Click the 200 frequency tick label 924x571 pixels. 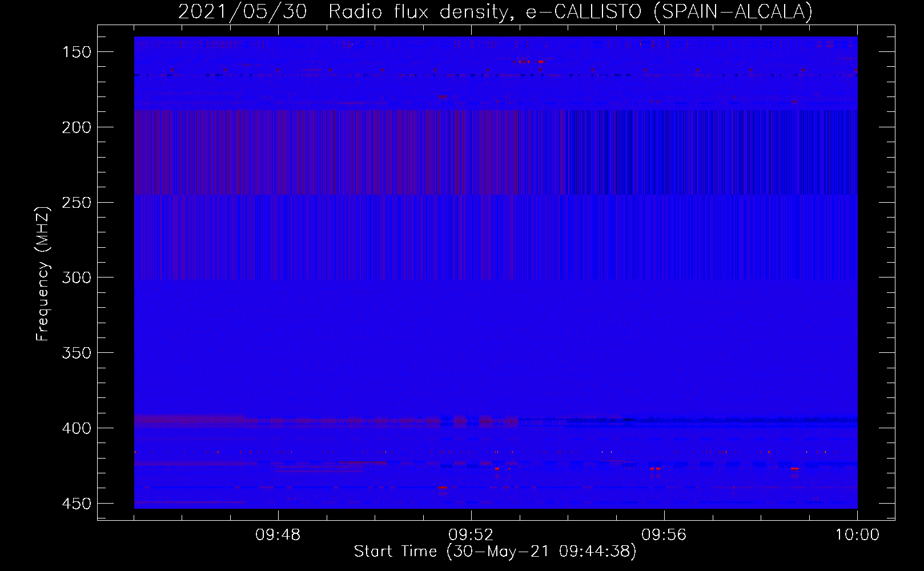(x=77, y=127)
